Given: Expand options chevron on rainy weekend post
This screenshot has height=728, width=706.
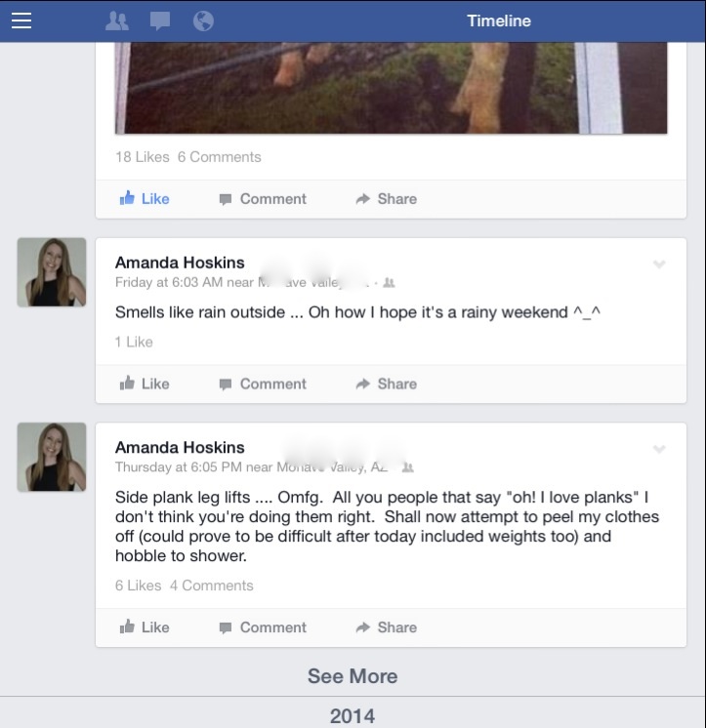Looking at the screenshot, I should pyautogui.click(x=659, y=264).
